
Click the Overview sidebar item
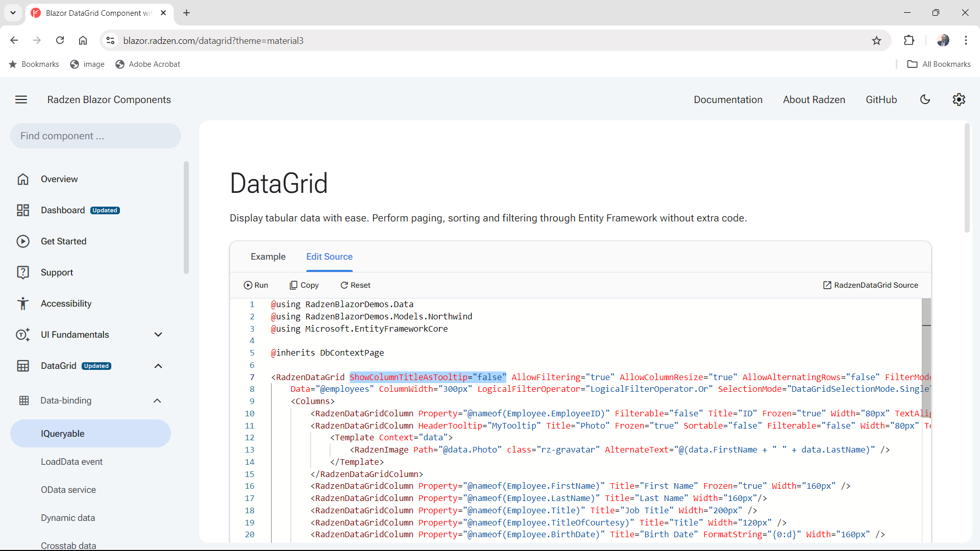(90, 179)
